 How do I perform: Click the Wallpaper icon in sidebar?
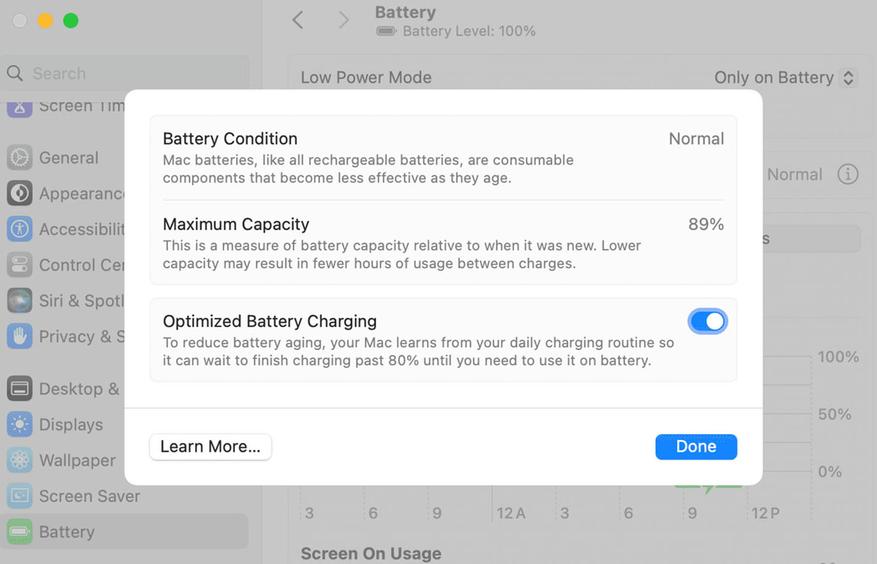(20, 461)
